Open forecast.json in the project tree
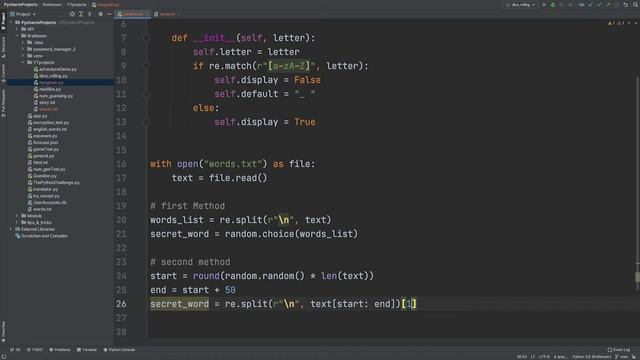Image resolution: width=640 pixels, height=360 pixels. coord(42,142)
